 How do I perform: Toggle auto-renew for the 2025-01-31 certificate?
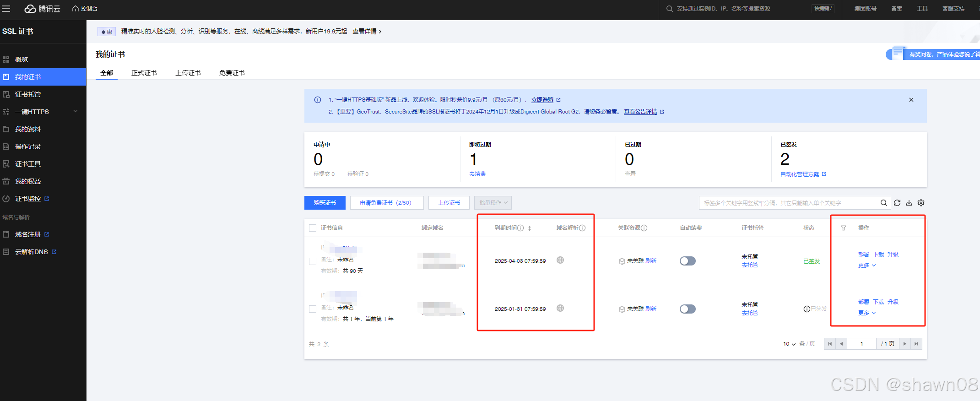(x=688, y=309)
